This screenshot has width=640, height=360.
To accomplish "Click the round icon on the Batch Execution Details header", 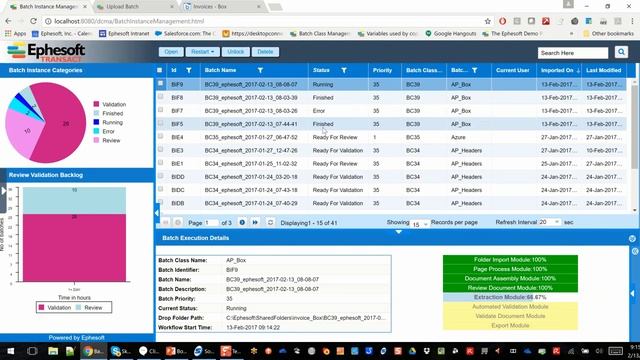I will (x=632, y=238).
